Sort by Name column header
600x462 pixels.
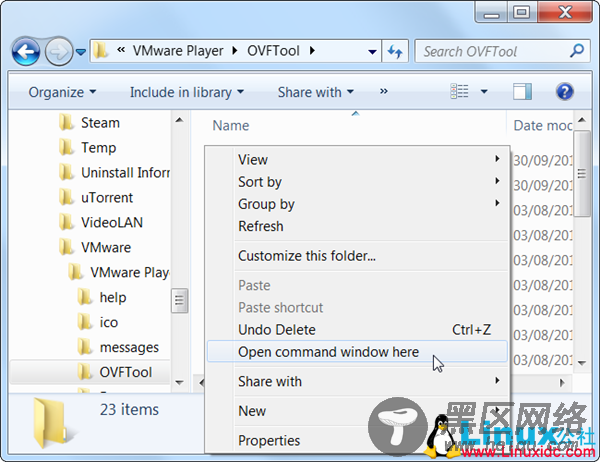point(231,126)
